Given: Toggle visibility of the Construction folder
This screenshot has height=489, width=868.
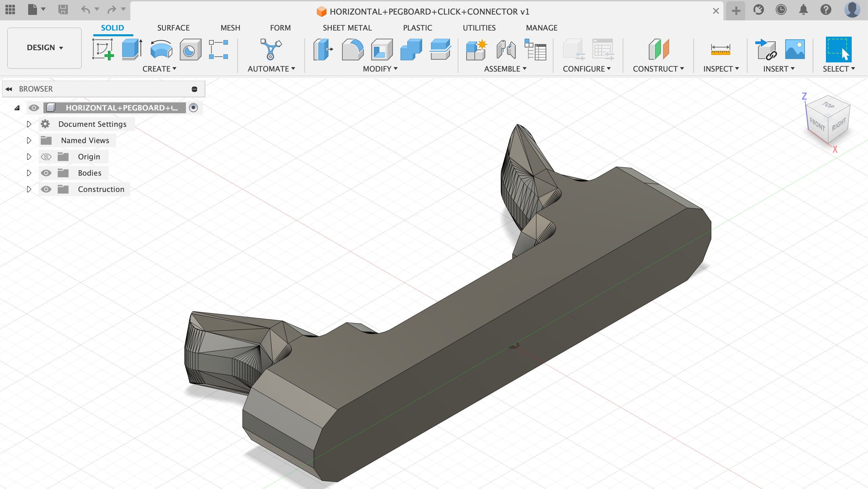Looking at the screenshot, I should [x=46, y=189].
